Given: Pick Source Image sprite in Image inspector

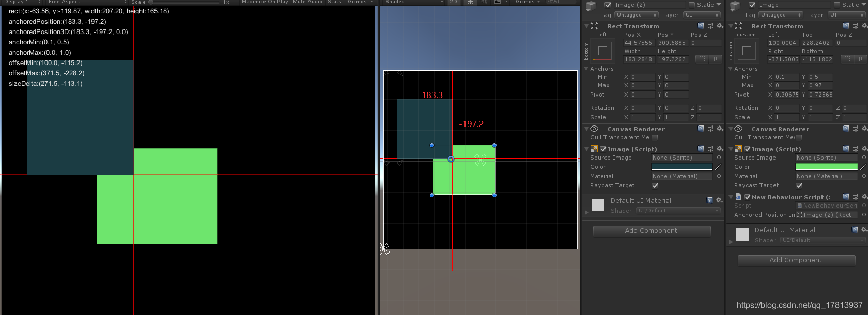Looking at the screenshot, I should click(863, 157).
